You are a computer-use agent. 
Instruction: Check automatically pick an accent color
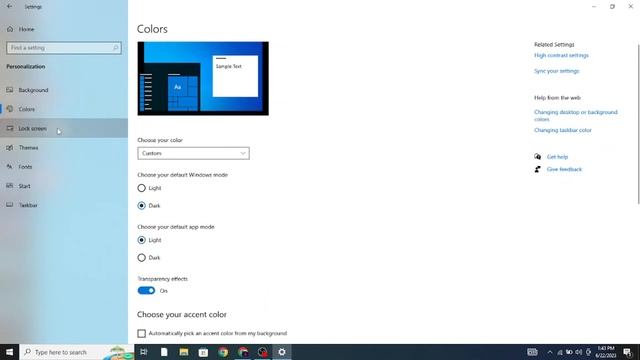pyautogui.click(x=141, y=333)
